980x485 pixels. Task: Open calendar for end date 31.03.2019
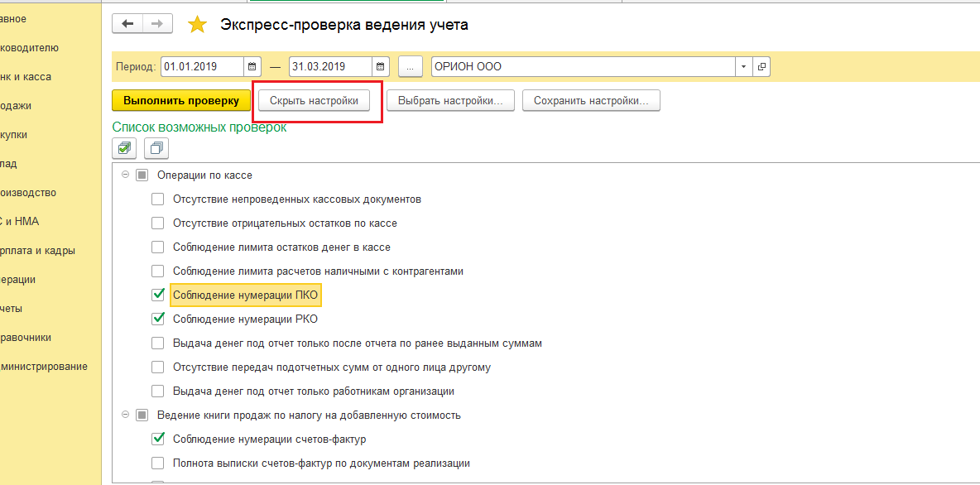click(x=380, y=66)
